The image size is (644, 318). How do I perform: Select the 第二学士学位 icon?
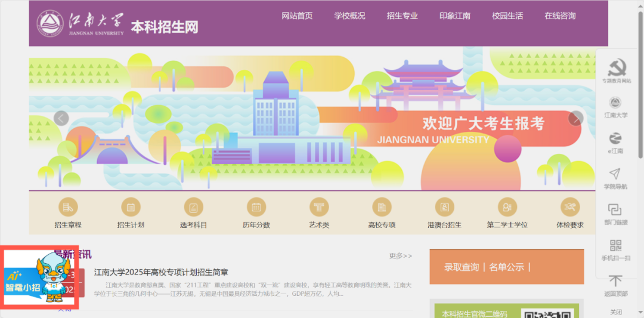tap(507, 207)
